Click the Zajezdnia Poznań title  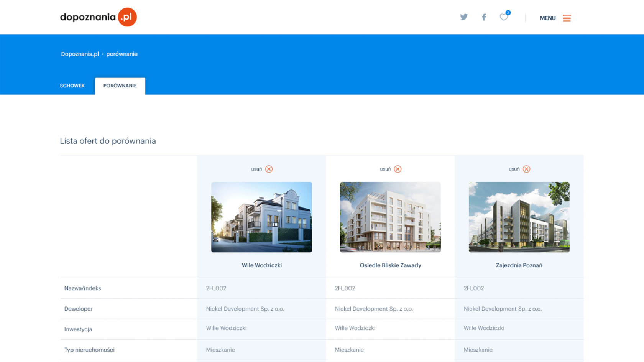coord(519,265)
